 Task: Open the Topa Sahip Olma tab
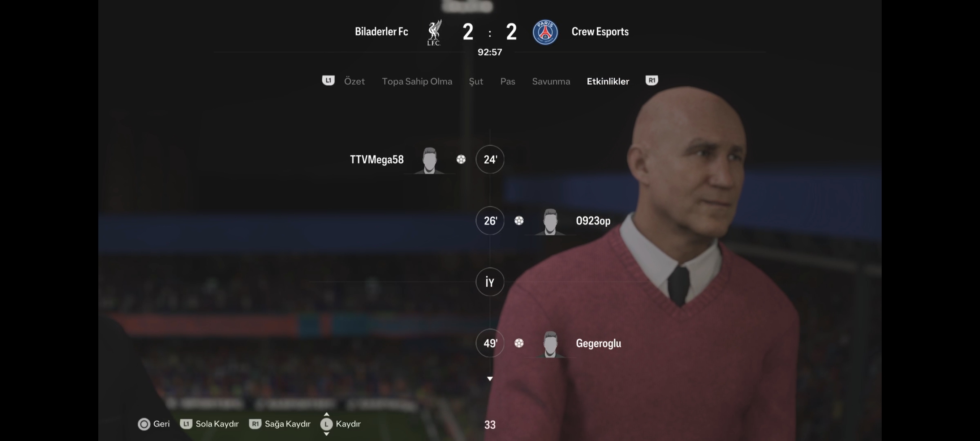[417, 81]
